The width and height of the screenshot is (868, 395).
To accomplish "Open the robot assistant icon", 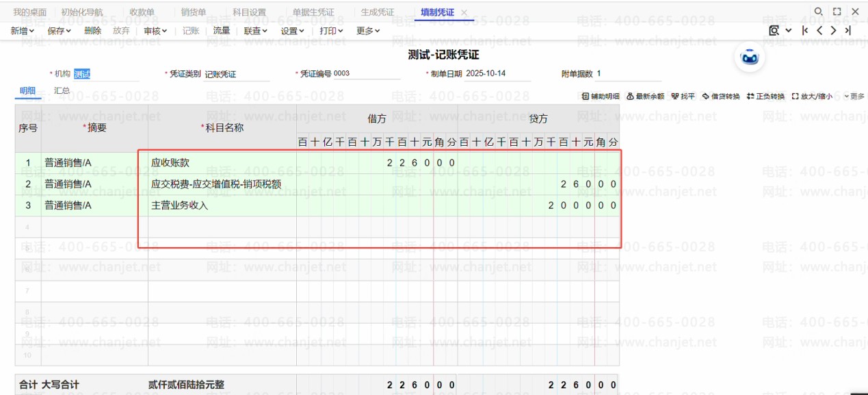I will point(750,58).
